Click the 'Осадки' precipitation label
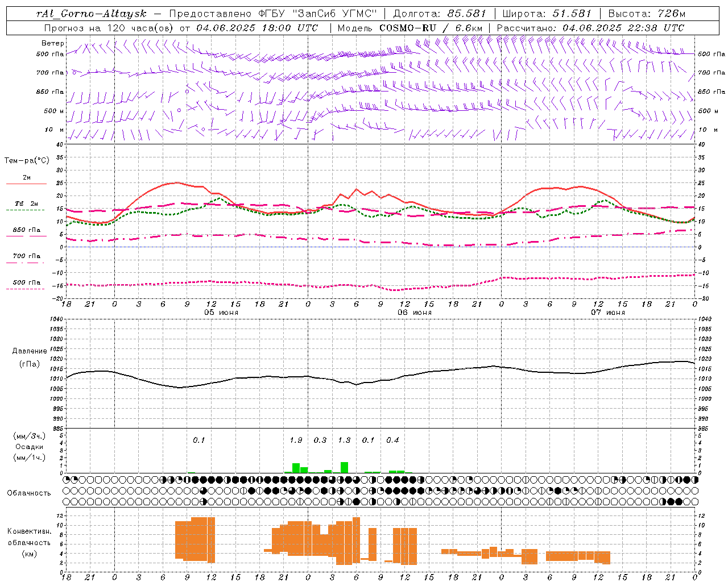Image resolution: width=728 pixels, height=582 pixels. 29,447
